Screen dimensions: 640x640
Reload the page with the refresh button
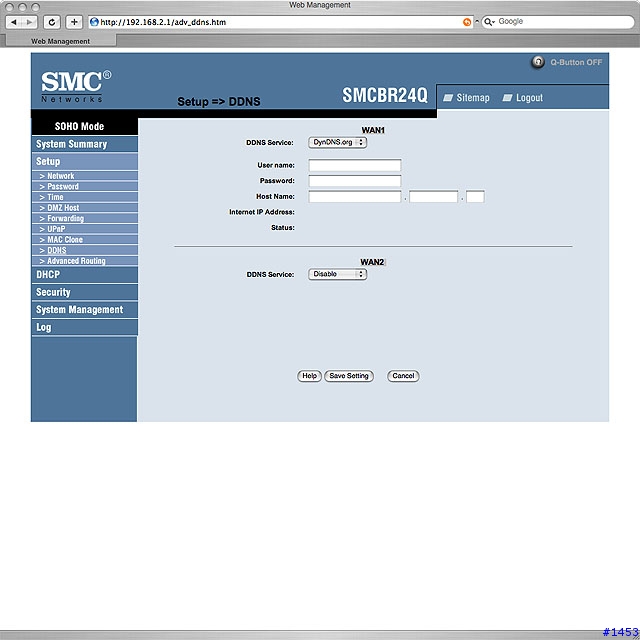point(52,22)
